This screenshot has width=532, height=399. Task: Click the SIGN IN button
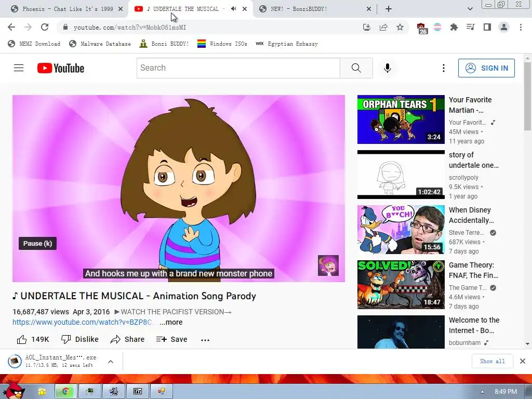tap(486, 68)
